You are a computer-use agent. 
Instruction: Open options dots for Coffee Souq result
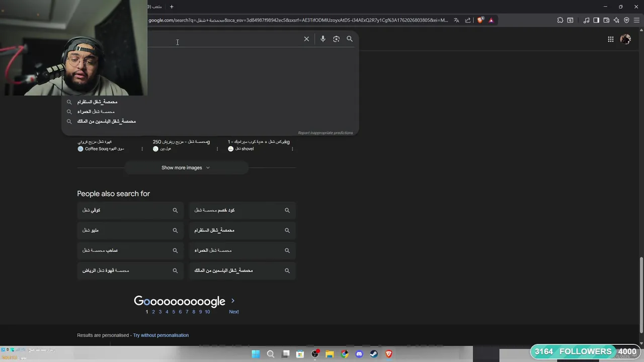(x=142, y=149)
